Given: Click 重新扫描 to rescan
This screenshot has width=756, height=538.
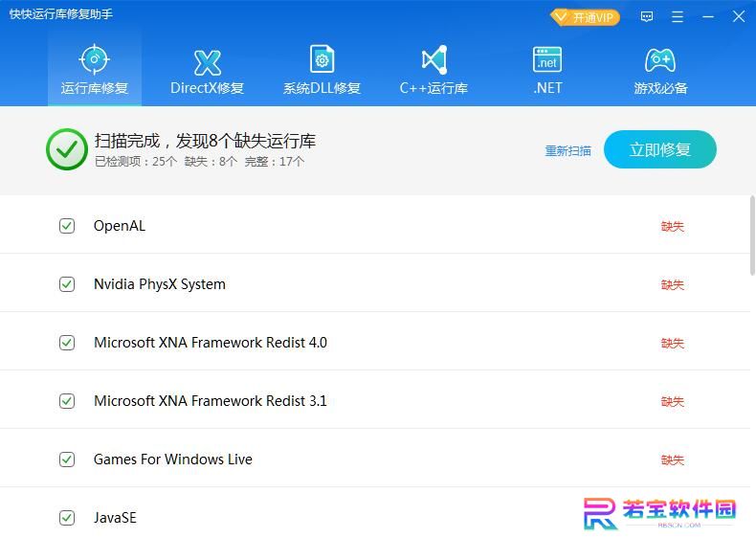Looking at the screenshot, I should tap(567, 151).
